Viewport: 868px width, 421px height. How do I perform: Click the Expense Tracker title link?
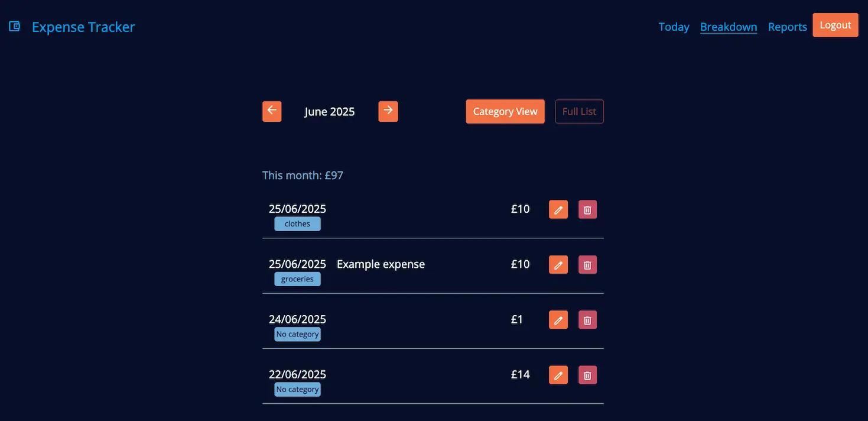pyautogui.click(x=83, y=27)
